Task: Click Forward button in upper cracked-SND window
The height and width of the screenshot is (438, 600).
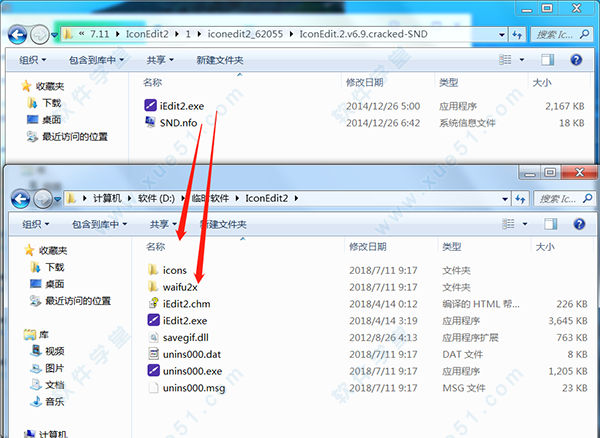Action: [39, 35]
